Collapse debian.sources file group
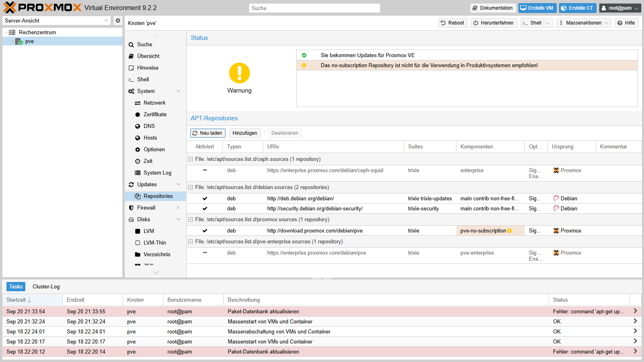This screenshot has height=362, width=644. [191, 187]
